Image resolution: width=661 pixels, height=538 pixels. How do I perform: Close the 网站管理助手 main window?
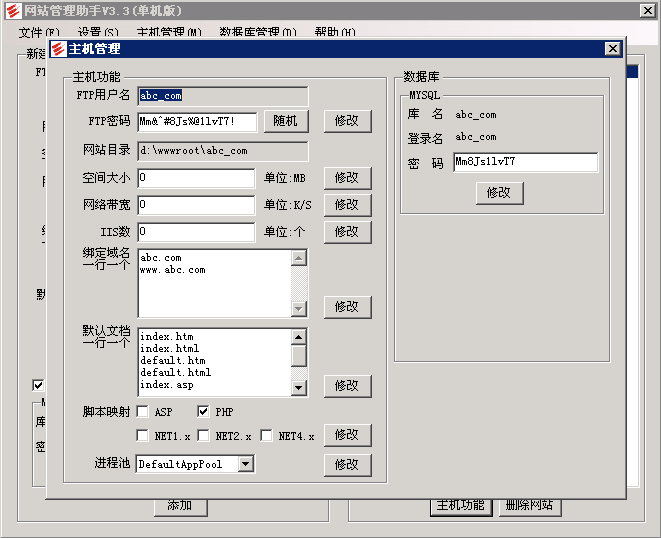pos(648,11)
